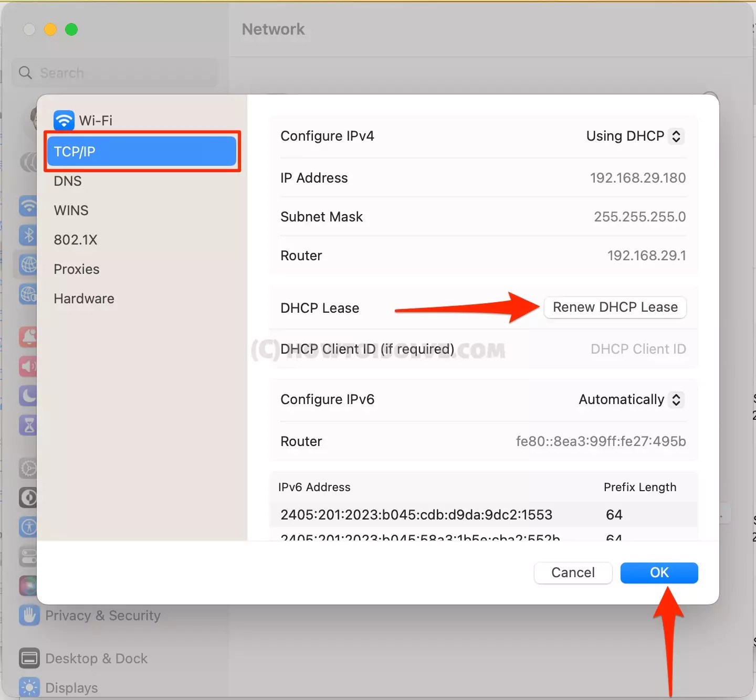
Task: Open Bluetooth settings from the sidebar
Action: coord(29,235)
